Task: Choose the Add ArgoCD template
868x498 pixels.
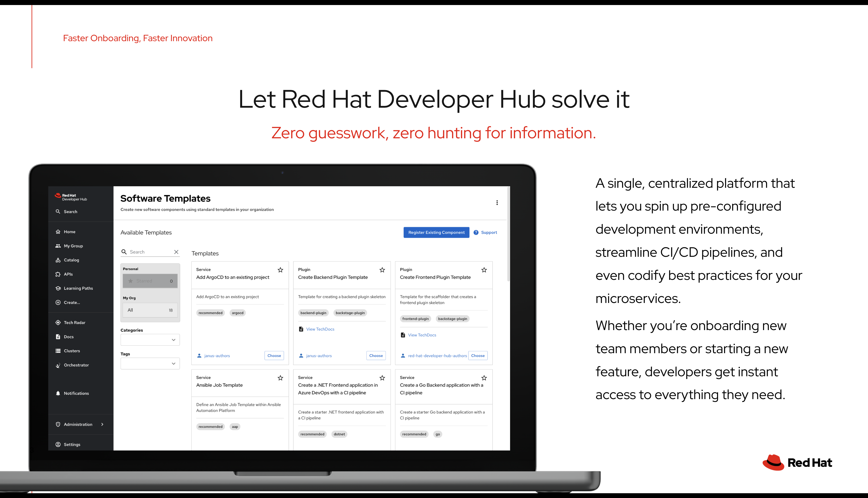Action: [274, 356]
